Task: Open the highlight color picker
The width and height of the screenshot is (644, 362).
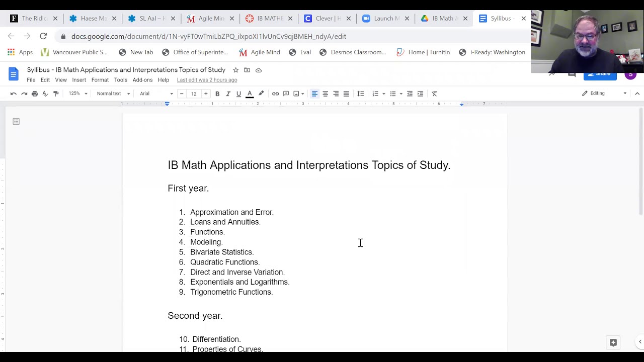Action: coord(261,94)
